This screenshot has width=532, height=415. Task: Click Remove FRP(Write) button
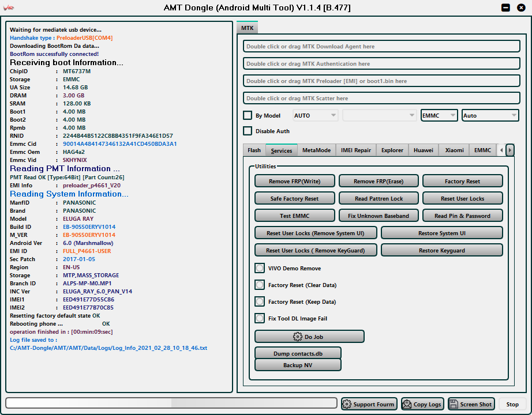[x=294, y=181]
